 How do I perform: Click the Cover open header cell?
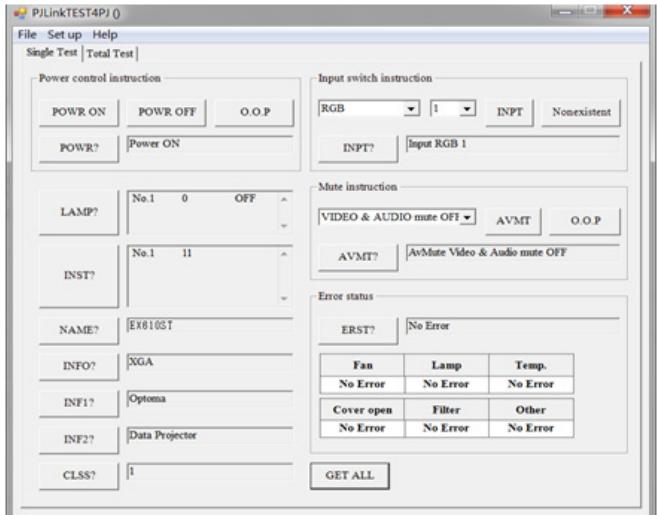(362, 410)
